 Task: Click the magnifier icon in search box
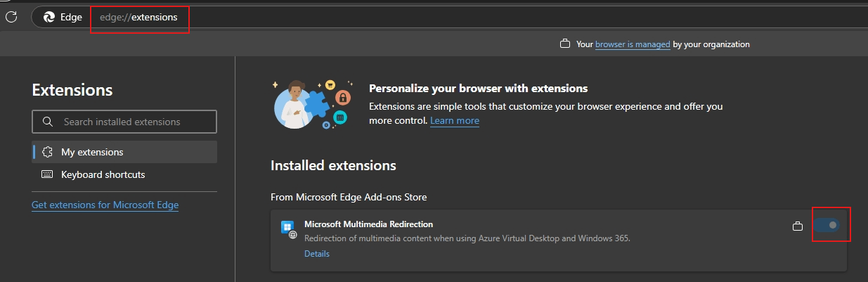[48, 122]
